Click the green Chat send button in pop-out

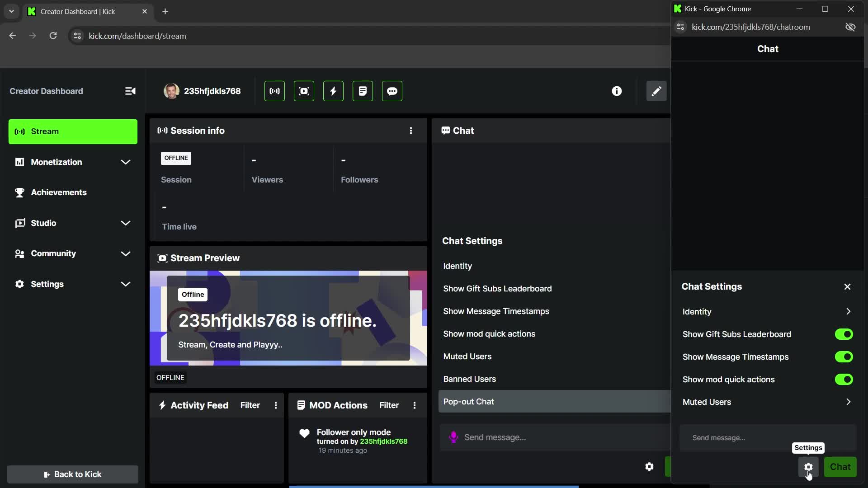840,467
